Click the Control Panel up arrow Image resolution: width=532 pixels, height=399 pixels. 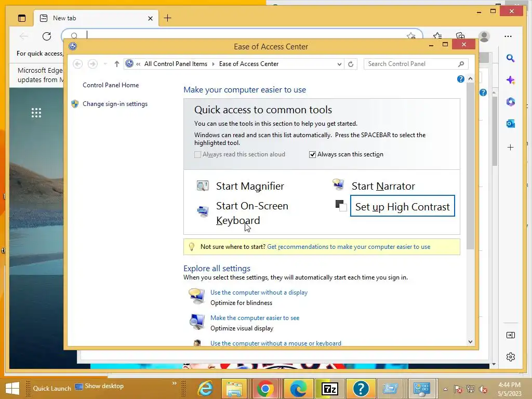[117, 64]
